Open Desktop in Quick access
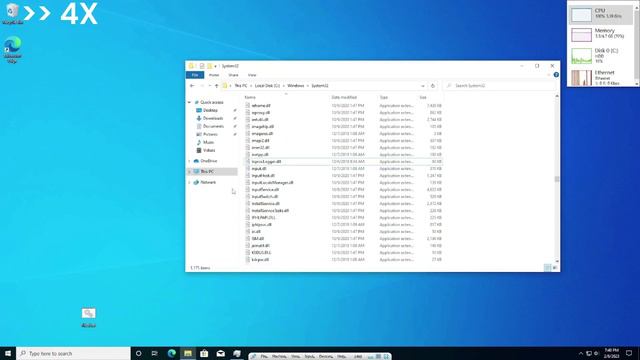 [210, 110]
